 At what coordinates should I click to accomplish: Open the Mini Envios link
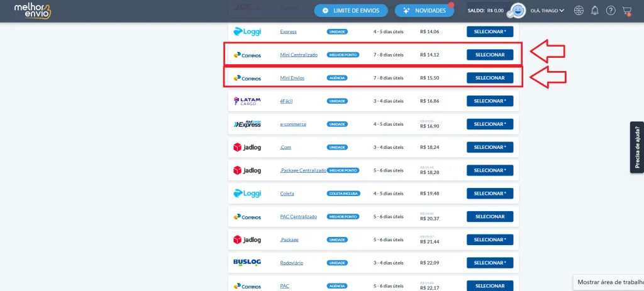pyautogui.click(x=292, y=78)
